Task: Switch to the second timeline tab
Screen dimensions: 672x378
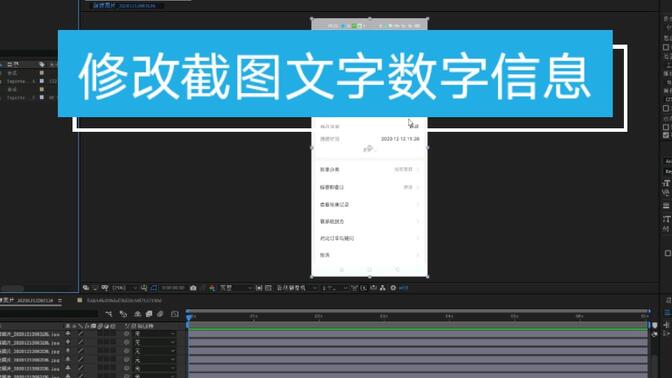Action: tap(124, 300)
